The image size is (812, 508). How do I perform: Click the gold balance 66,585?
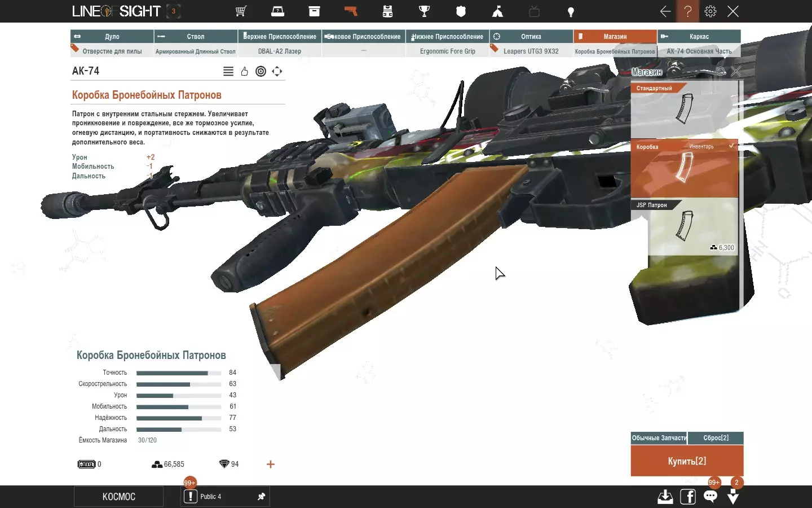click(168, 464)
